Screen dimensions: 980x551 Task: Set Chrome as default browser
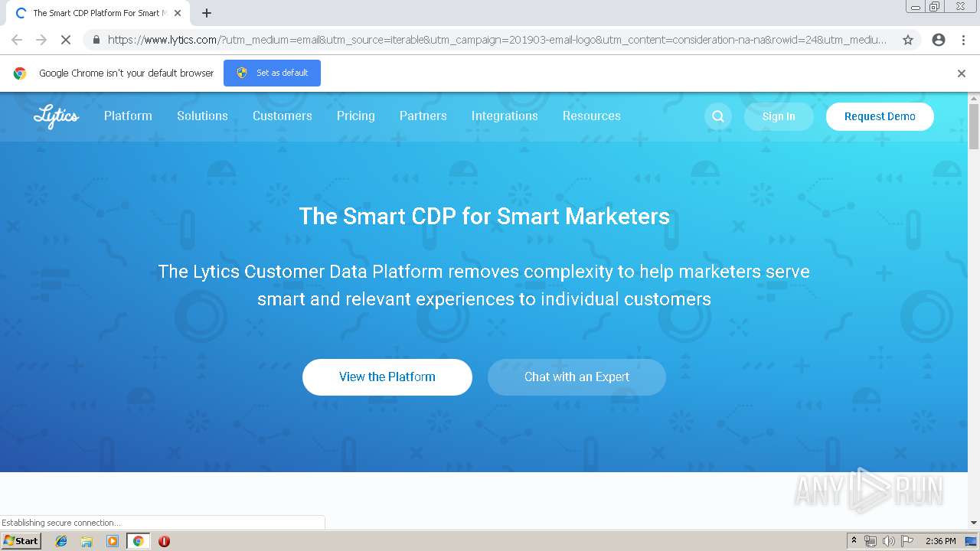point(272,73)
